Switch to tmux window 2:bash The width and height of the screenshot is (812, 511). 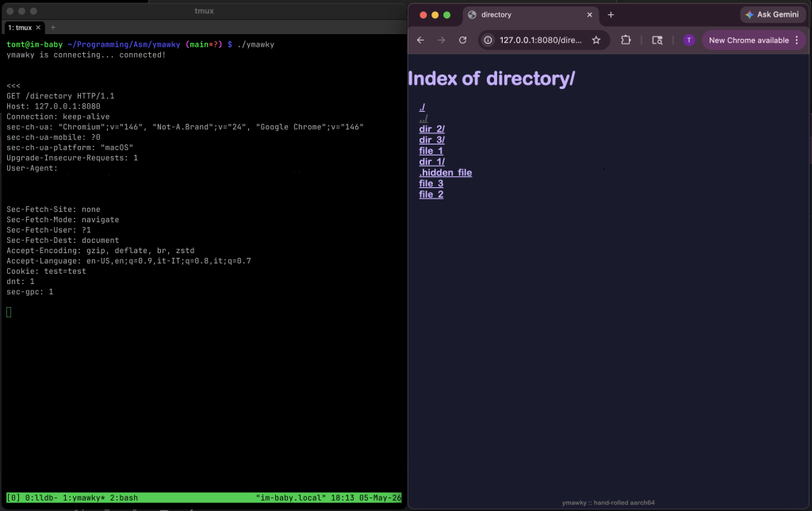coord(124,498)
